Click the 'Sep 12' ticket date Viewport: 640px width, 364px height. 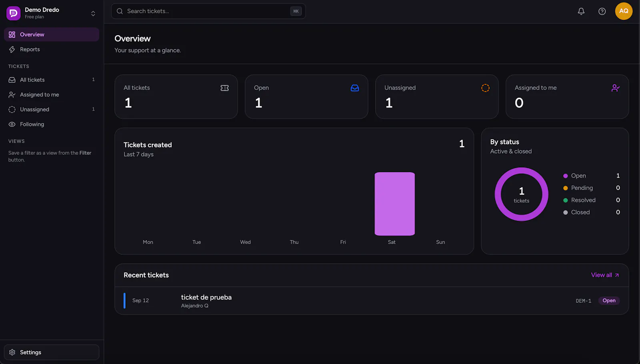pos(140,300)
